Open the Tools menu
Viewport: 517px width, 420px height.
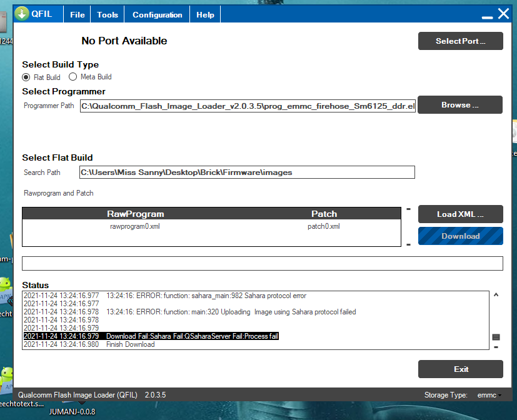click(x=108, y=15)
